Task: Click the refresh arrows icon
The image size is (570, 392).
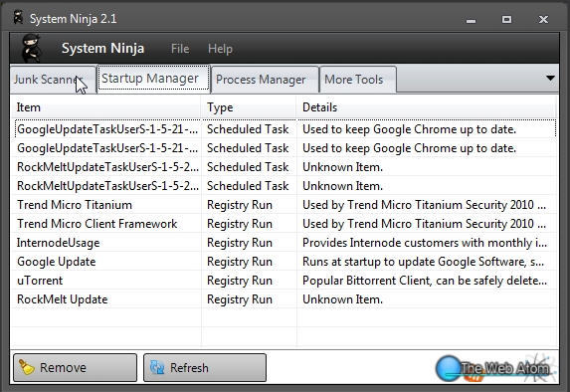Action: (x=157, y=368)
